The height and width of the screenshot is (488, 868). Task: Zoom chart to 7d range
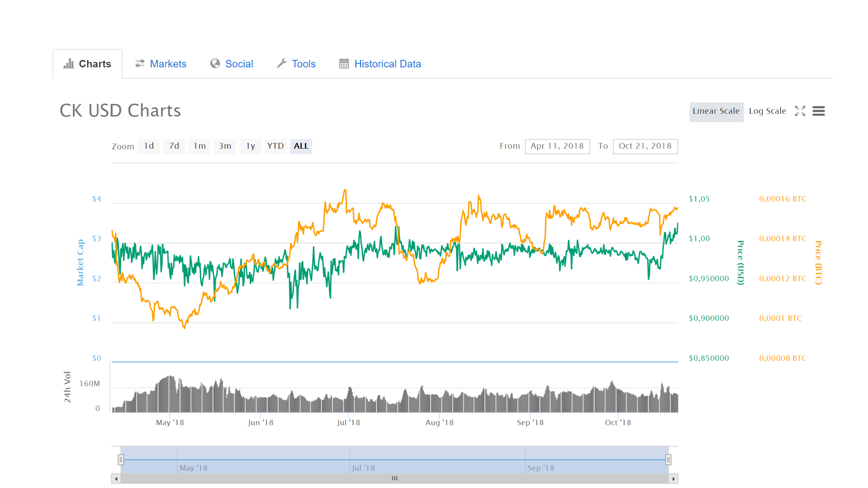pyautogui.click(x=174, y=146)
